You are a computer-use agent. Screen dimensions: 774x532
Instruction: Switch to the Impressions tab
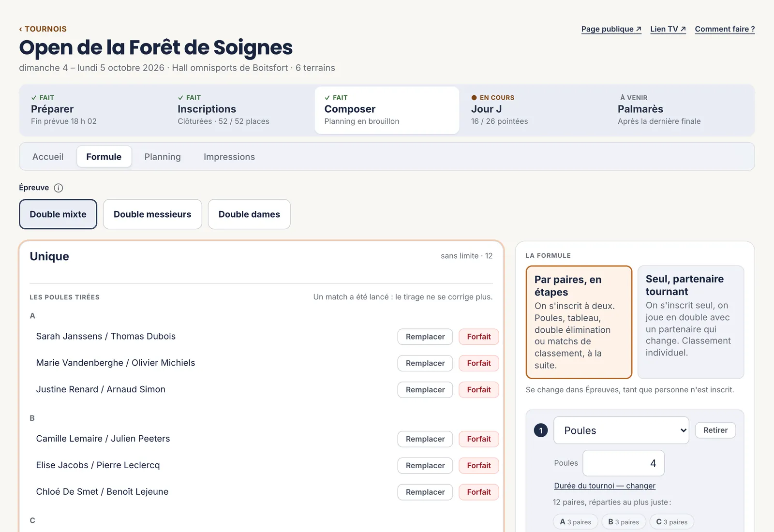pyautogui.click(x=229, y=157)
